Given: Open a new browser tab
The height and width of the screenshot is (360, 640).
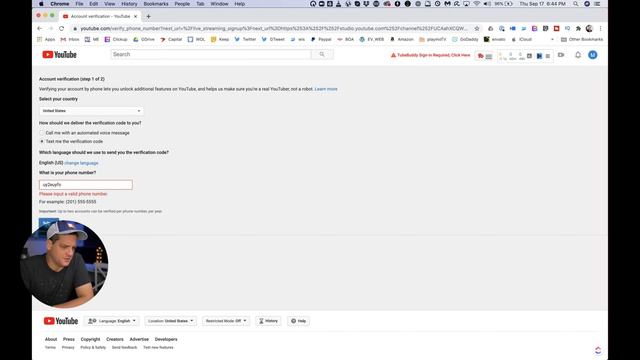Looking at the screenshot, I should [x=149, y=16].
